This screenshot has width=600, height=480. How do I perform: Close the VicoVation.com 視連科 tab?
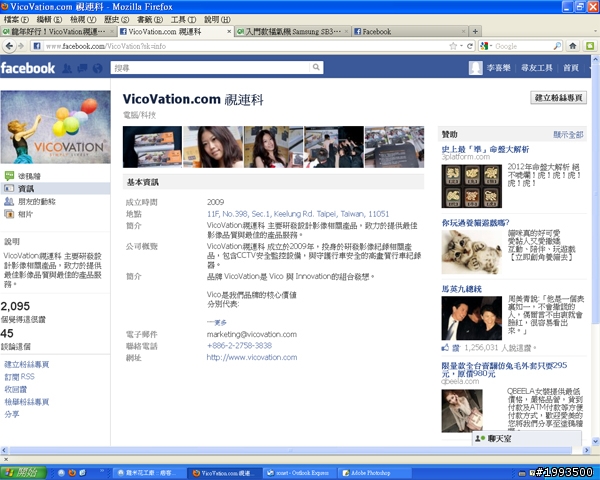pyautogui.click(x=229, y=31)
